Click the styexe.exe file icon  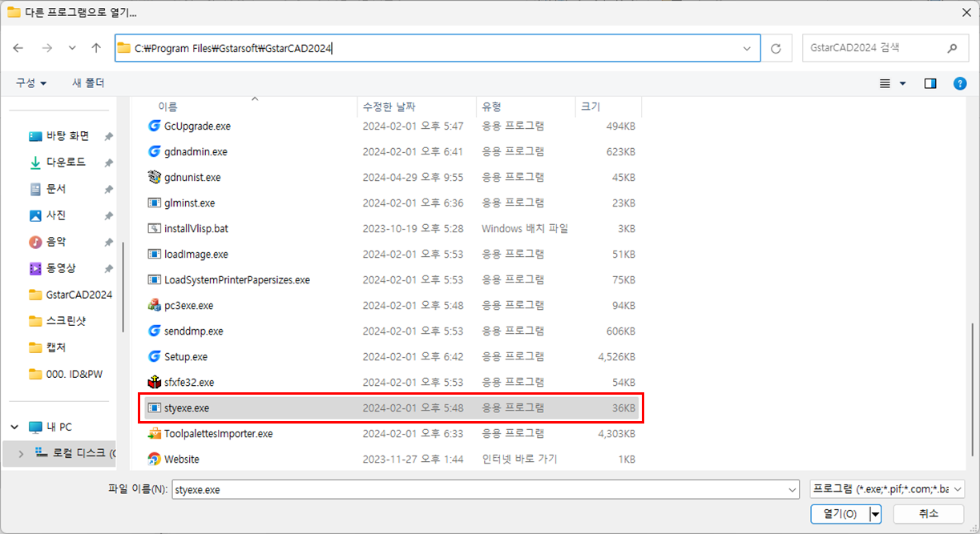click(155, 408)
